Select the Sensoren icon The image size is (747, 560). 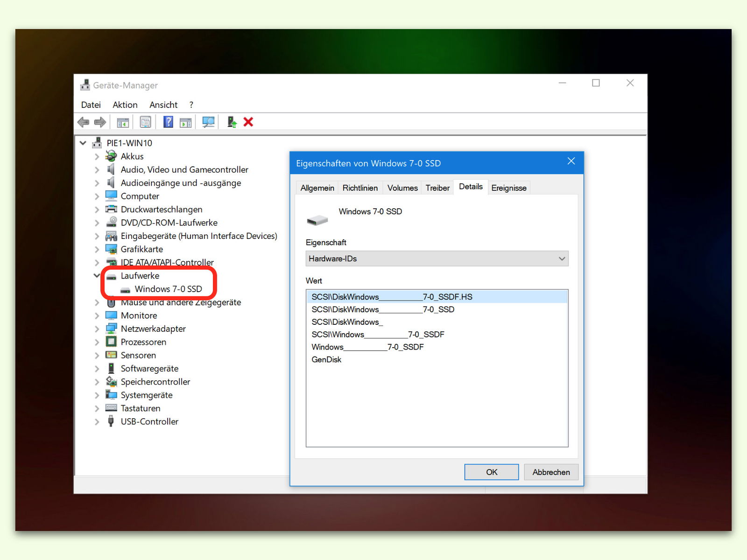[111, 355]
